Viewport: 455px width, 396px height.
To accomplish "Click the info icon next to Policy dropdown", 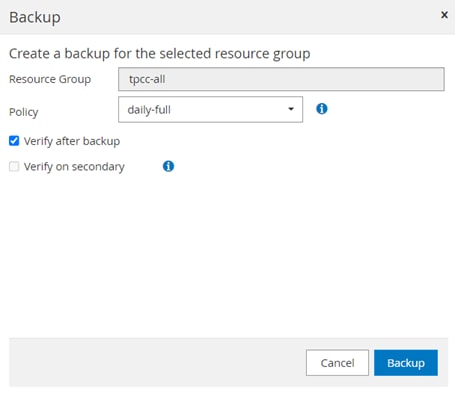I will point(322,109).
